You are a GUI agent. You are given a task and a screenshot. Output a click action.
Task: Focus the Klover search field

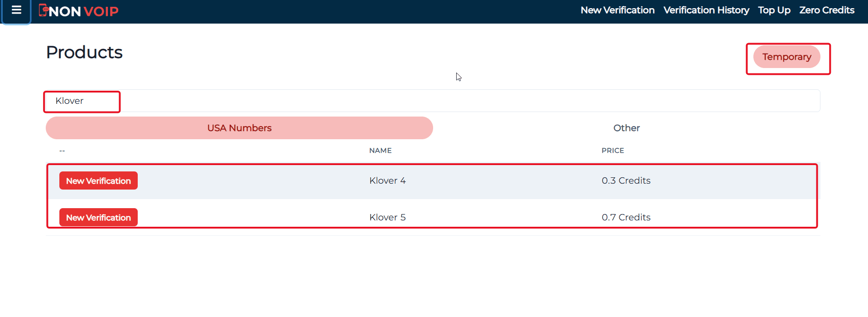(x=433, y=101)
